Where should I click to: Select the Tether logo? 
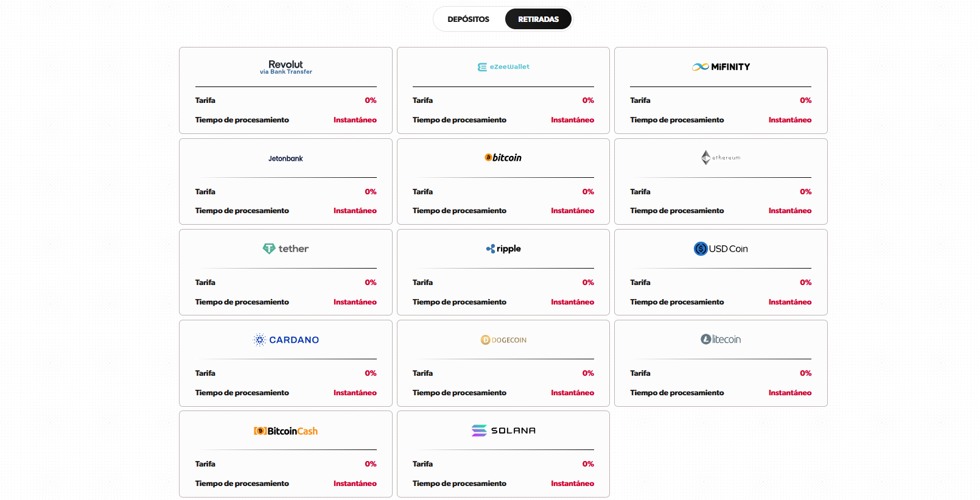click(285, 248)
